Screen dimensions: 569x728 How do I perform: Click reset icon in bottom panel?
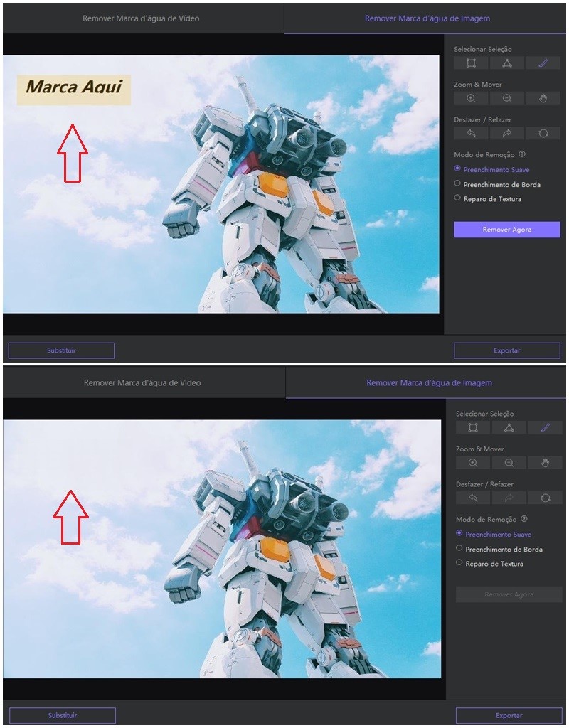tap(546, 498)
